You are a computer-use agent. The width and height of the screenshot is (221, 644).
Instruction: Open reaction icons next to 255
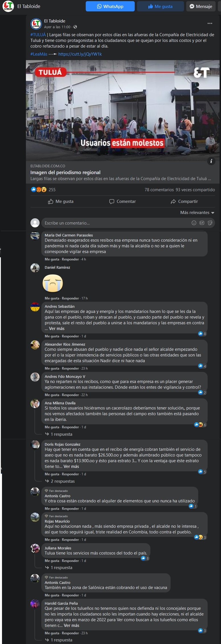[x=38, y=189]
